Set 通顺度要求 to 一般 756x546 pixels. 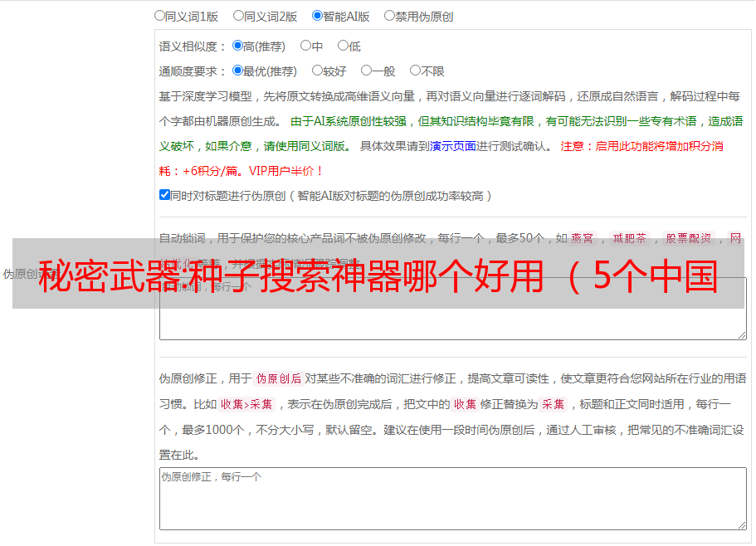[367, 71]
